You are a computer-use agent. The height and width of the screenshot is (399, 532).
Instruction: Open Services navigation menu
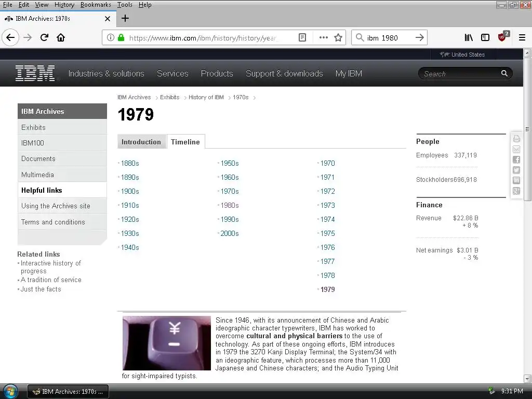172,73
